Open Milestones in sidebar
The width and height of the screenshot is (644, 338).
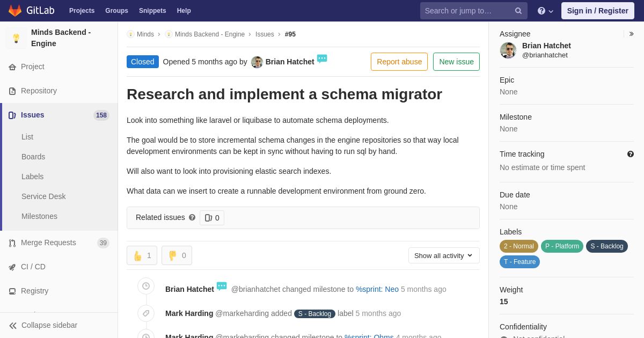click(39, 216)
